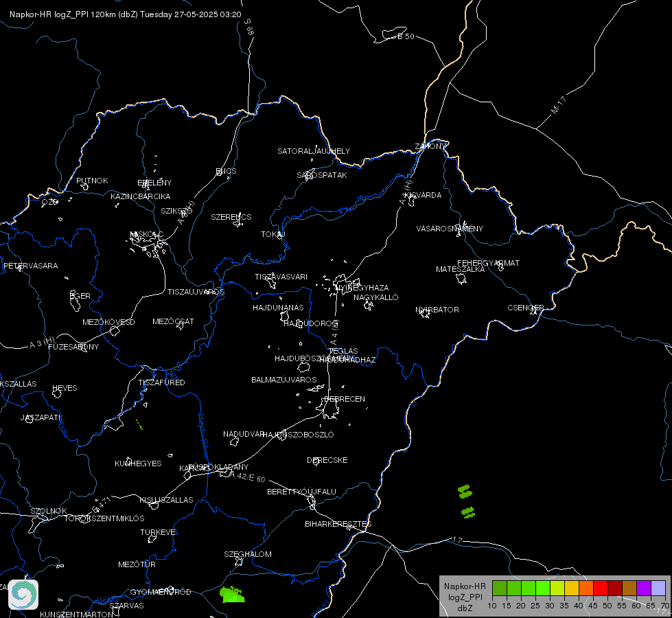The width and height of the screenshot is (672, 618).
Task: Select the dark green 10-15 dBZ legend swatch
Action: (499, 588)
